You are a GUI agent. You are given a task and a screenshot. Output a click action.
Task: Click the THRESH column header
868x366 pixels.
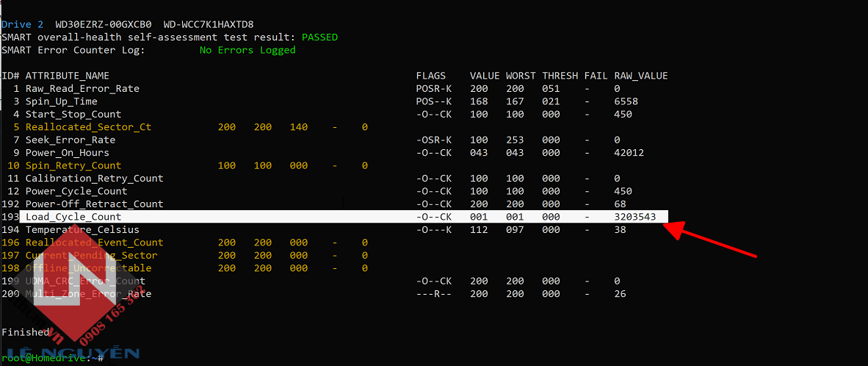pyautogui.click(x=560, y=76)
